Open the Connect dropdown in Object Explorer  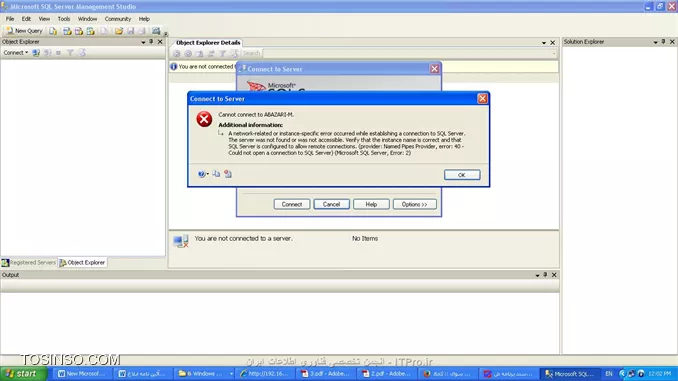click(16, 53)
